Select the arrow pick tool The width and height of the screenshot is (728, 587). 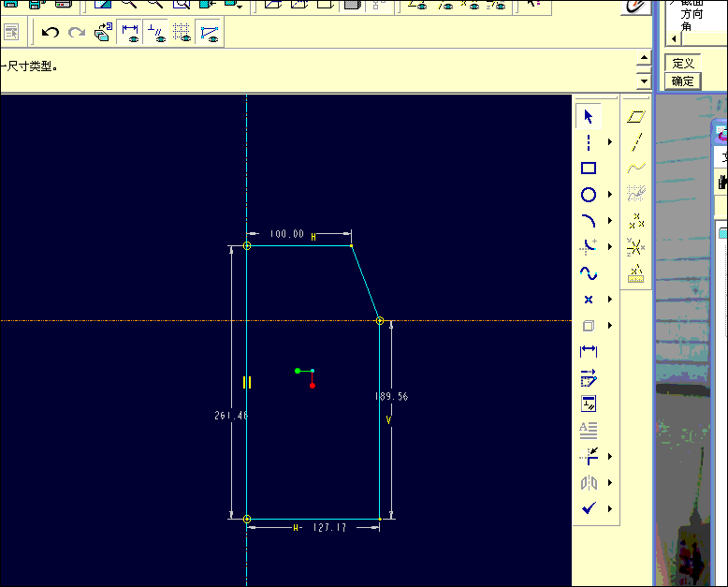[589, 116]
